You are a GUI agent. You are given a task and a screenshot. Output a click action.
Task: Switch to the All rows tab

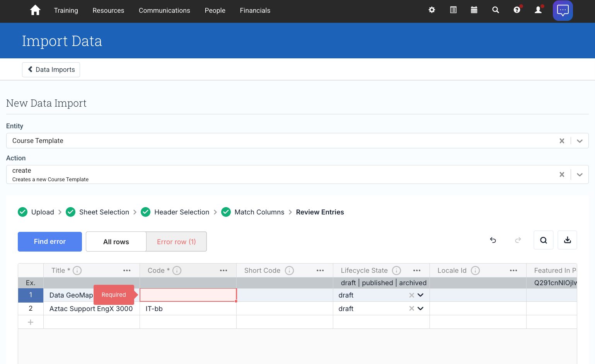116,242
